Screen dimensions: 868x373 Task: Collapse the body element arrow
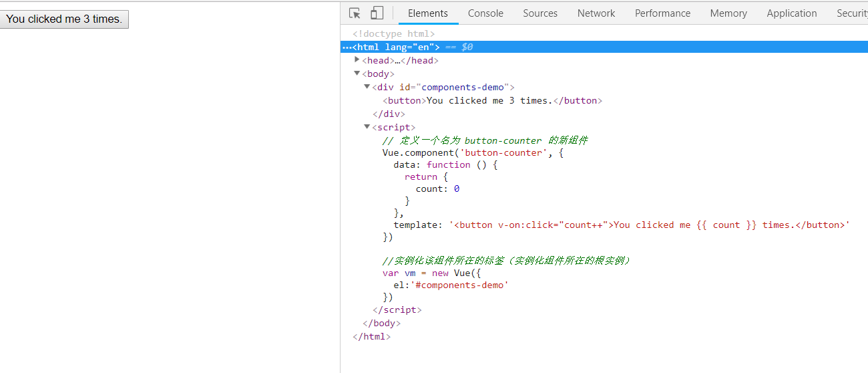click(357, 74)
